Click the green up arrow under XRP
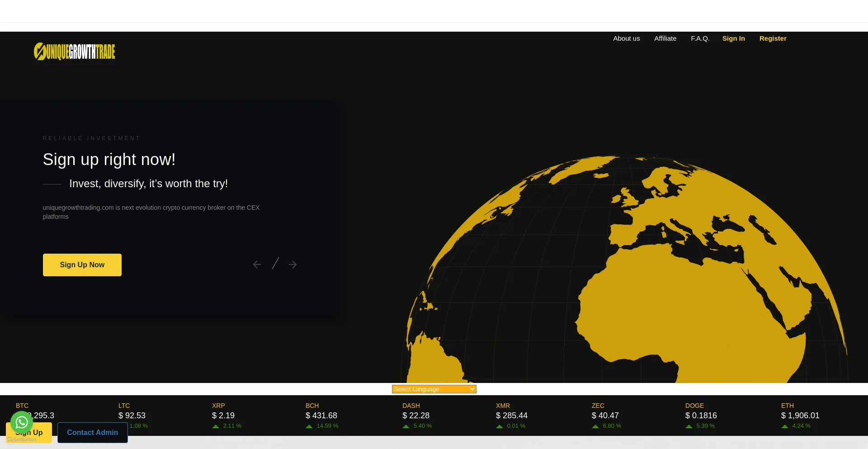Screen dimensions: 868x449 tap(216, 426)
